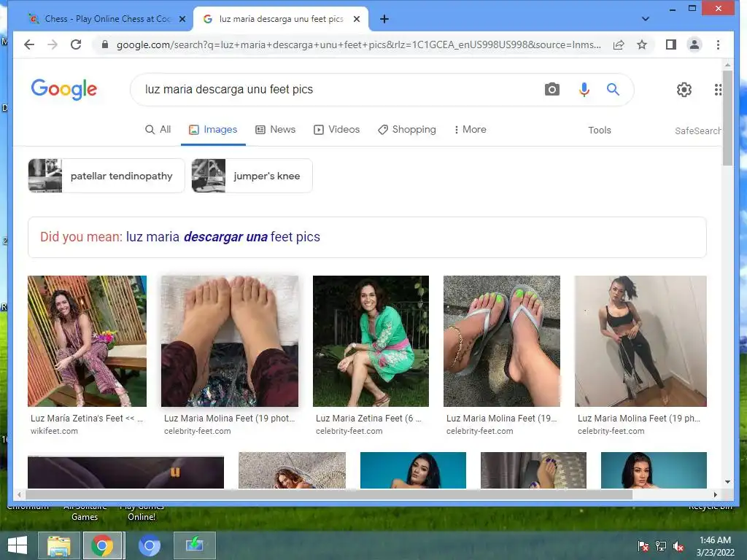
Task: Click the Chrome taskbar icon
Action: 102,545
